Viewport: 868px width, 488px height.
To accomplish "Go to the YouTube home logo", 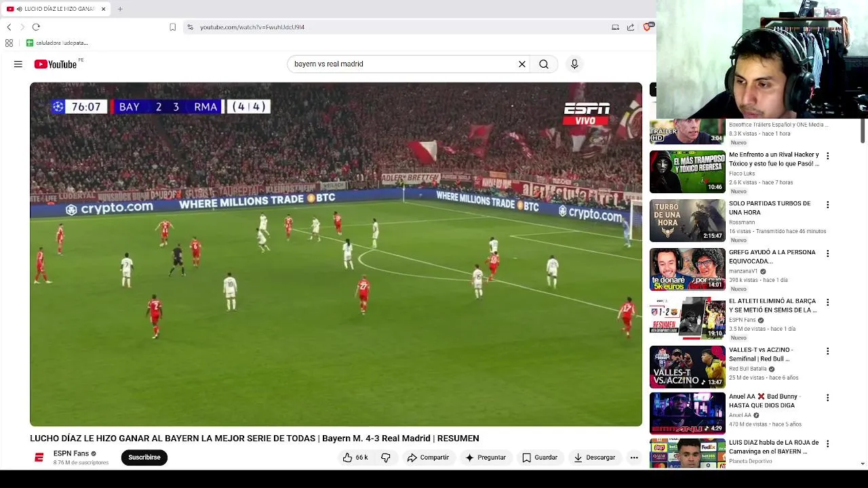I will (x=56, y=64).
